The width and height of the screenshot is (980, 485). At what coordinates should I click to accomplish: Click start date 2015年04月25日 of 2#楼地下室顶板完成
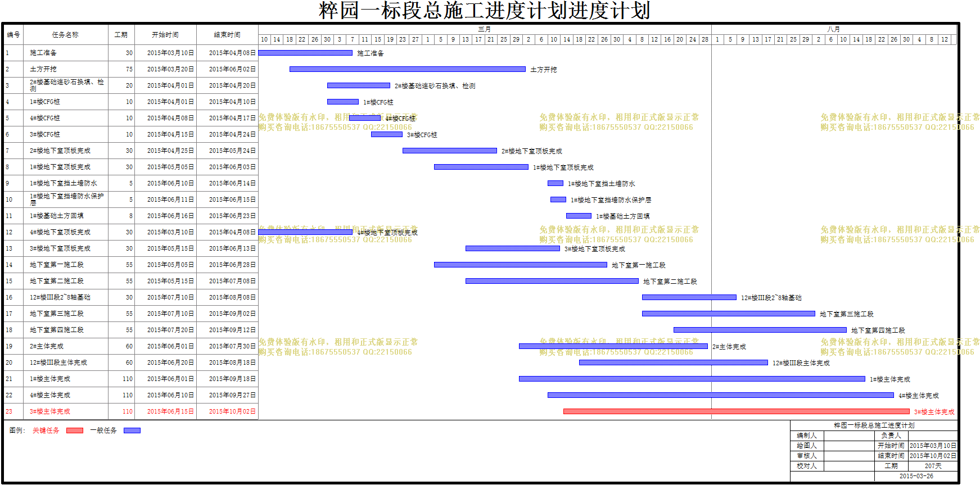pyautogui.click(x=170, y=151)
